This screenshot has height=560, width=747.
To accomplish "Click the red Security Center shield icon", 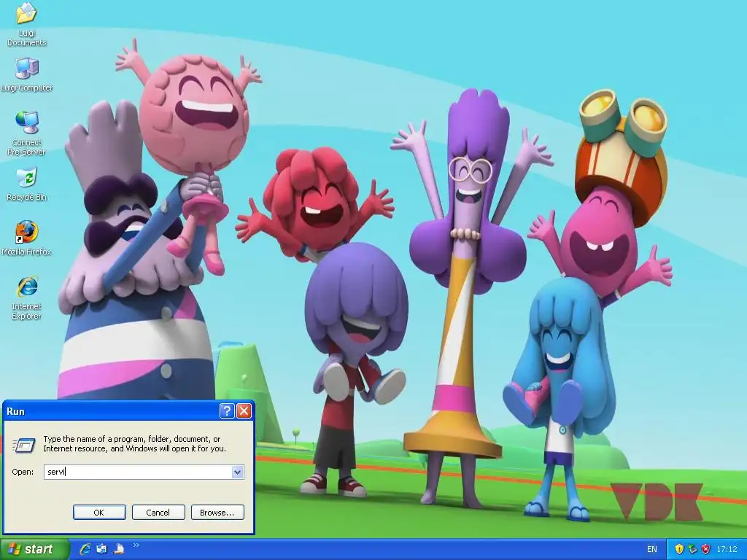I will [706, 549].
